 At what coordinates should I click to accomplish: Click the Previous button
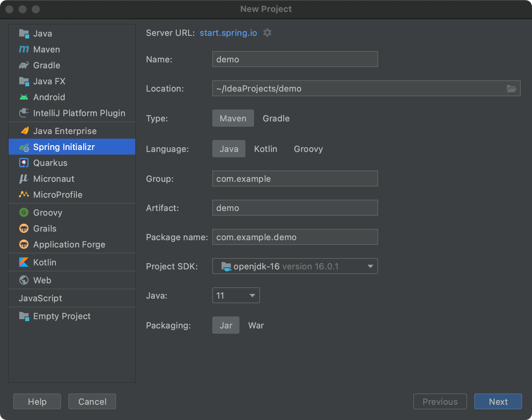pyautogui.click(x=440, y=401)
